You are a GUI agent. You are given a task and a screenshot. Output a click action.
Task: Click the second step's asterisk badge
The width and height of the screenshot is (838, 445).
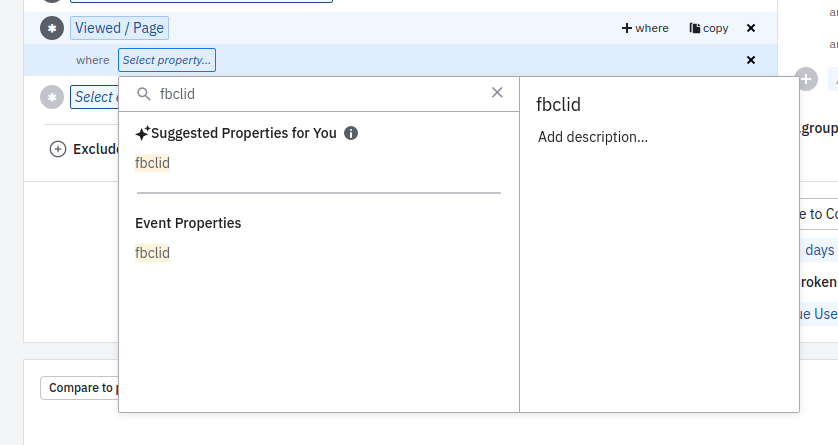(x=52, y=97)
